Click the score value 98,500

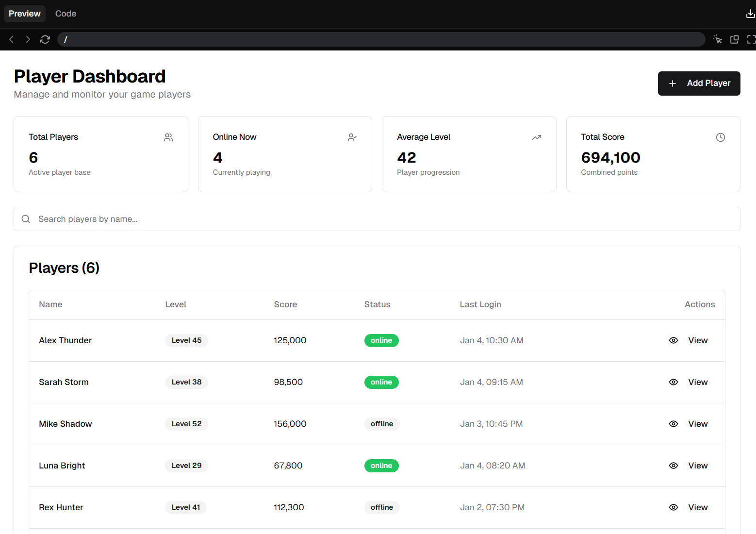point(288,382)
